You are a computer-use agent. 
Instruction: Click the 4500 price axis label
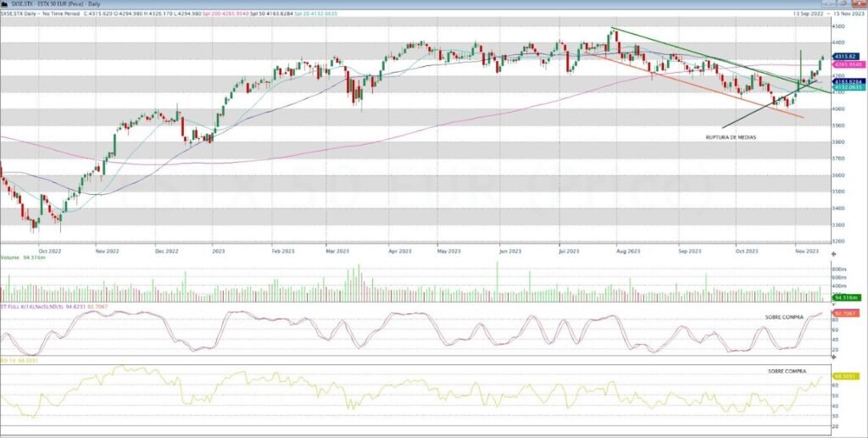pos(838,26)
